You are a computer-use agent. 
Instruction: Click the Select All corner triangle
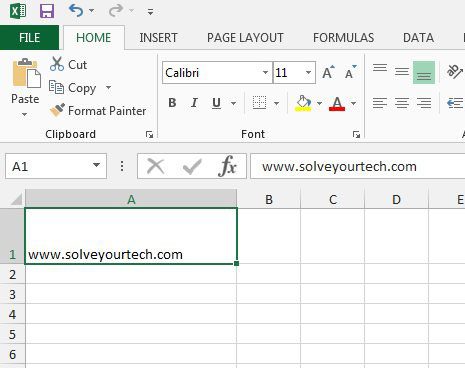pos(16,199)
